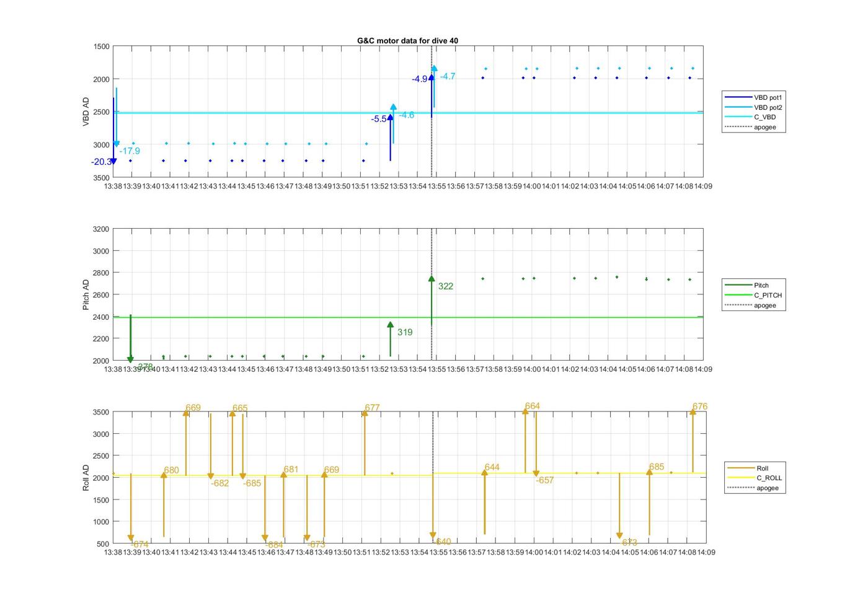Click the '14:09' time tick under VBD plot
The height and width of the screenshot is (611, 868).
pos(702,186)
